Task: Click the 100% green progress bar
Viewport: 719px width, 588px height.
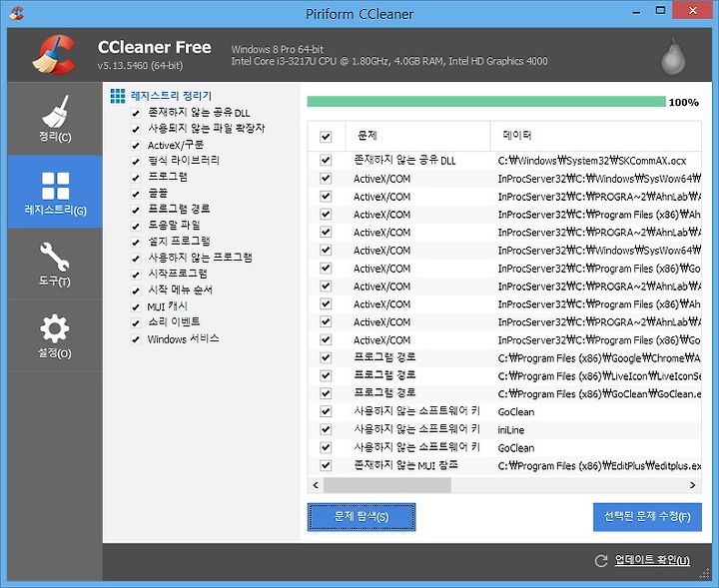Action: click(486, 101)
